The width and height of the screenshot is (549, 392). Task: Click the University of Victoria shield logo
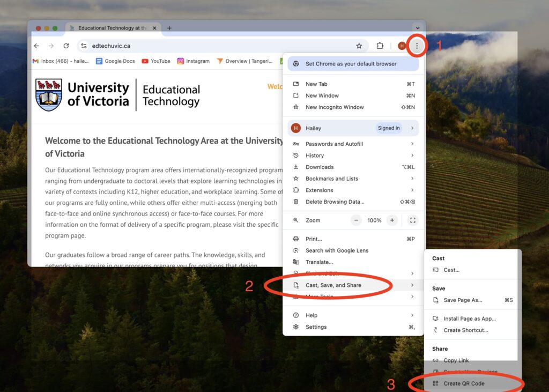pyautogui.click(x=49, y=95)
